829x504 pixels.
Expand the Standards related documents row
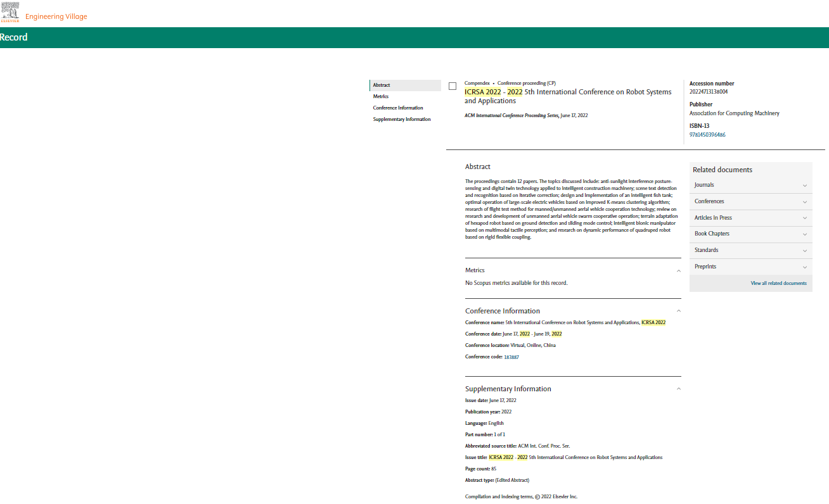click(x=751, y=250)
